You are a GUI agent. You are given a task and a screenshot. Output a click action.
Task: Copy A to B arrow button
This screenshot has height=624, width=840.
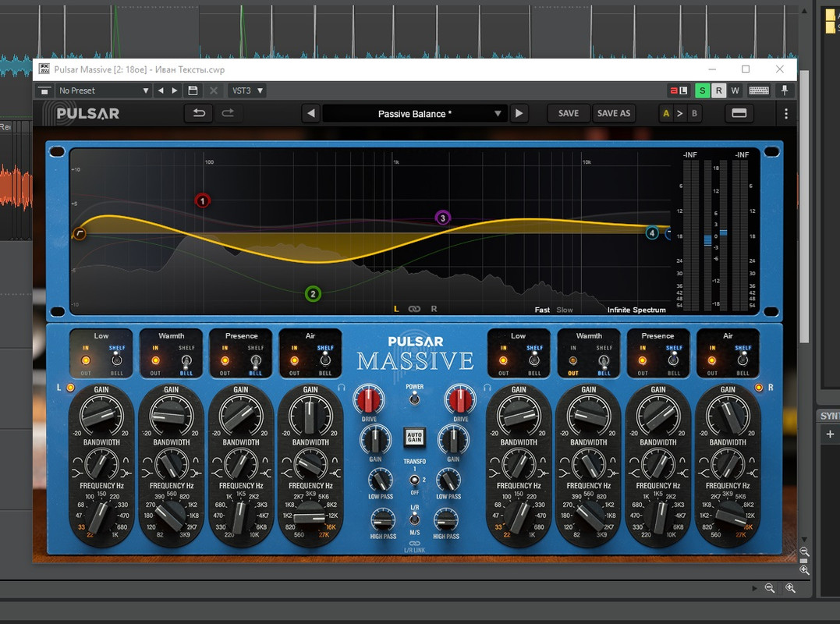[680, 114]
